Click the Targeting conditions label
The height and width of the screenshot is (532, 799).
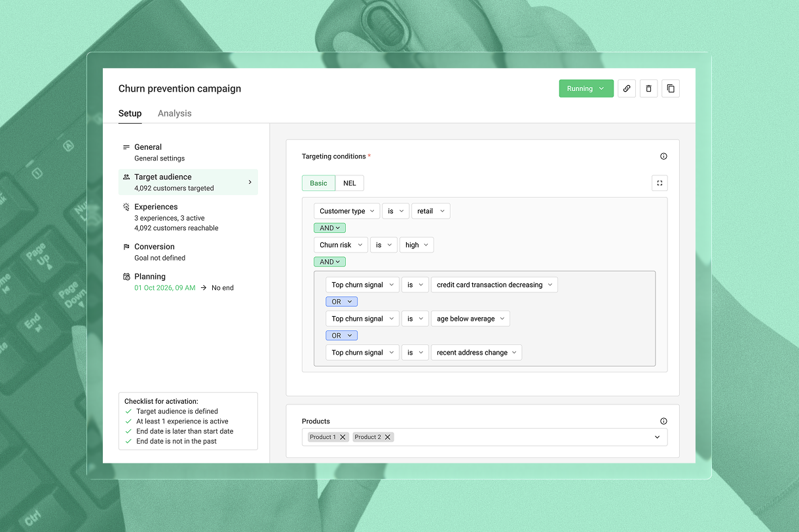[x=333, y=156]
